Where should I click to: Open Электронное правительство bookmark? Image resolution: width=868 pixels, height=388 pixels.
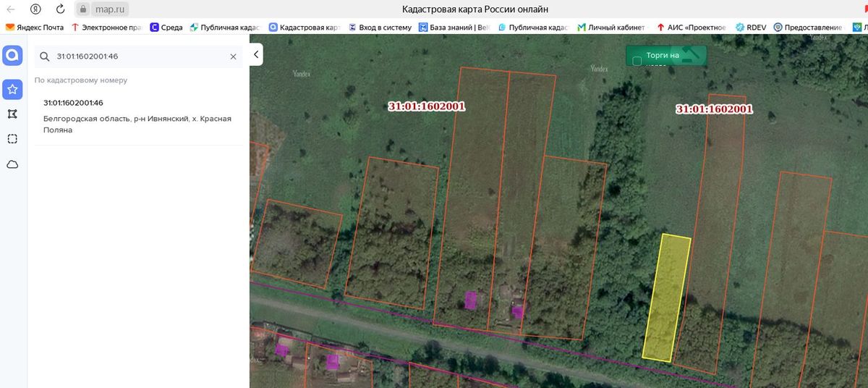tap(106, 28)
